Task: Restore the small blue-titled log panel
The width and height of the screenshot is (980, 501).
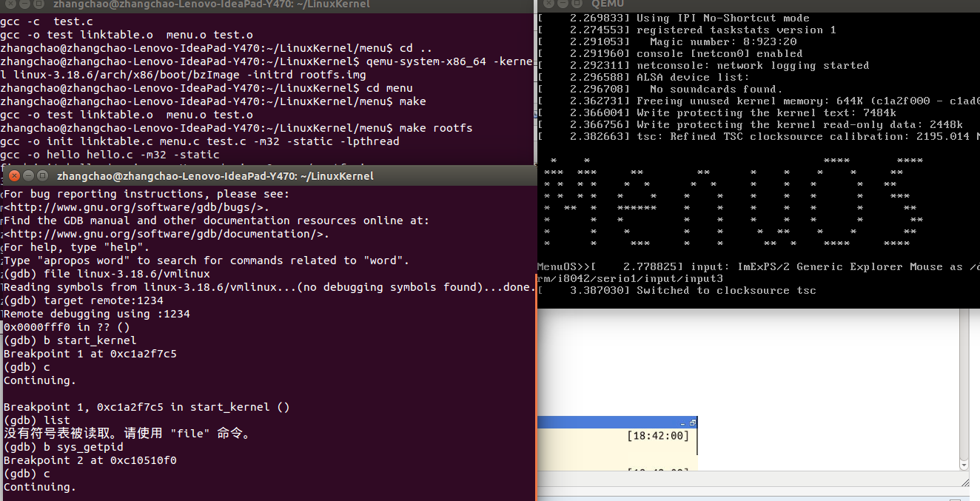Action: 693,423
